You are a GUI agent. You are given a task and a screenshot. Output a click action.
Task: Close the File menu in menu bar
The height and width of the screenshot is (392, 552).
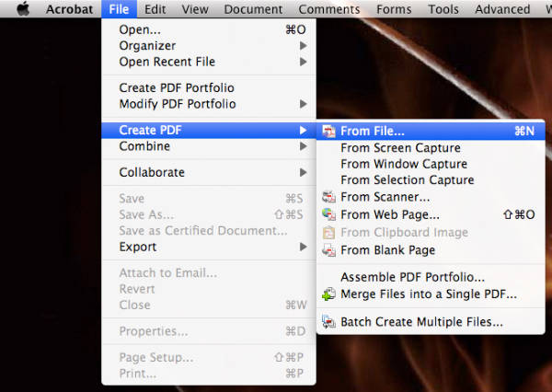click(119, 9)
